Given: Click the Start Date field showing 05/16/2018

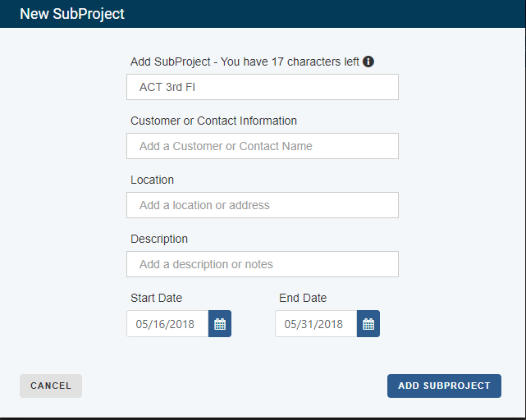Looking at the screenshot, I should [x=167, y=324].
